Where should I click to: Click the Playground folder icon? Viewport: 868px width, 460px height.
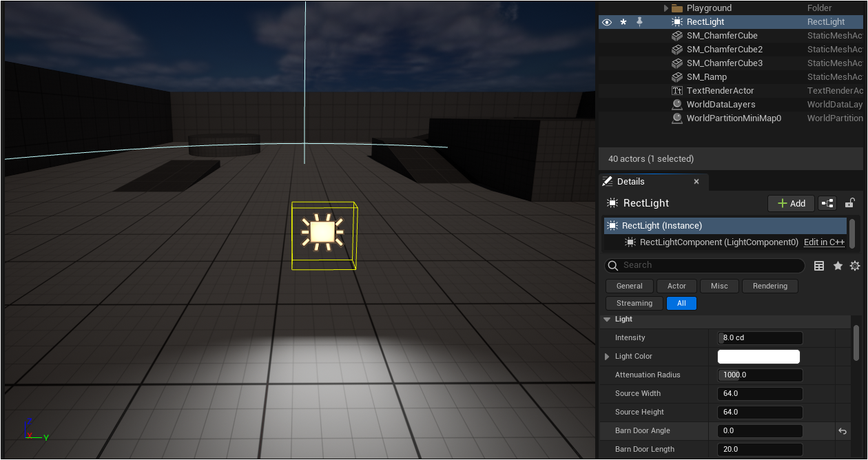tap(677, 8)
